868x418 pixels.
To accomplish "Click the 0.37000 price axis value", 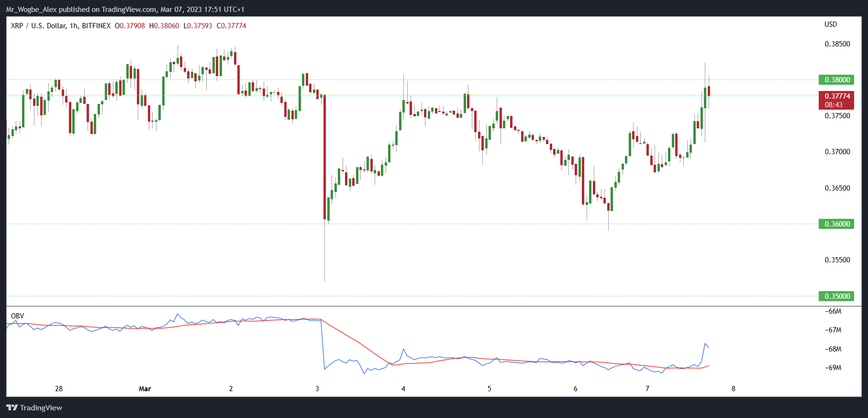I will pos(837,152).
